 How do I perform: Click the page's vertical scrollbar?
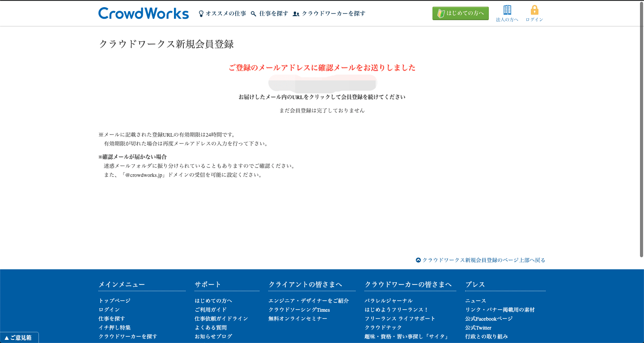coord(641,130)
